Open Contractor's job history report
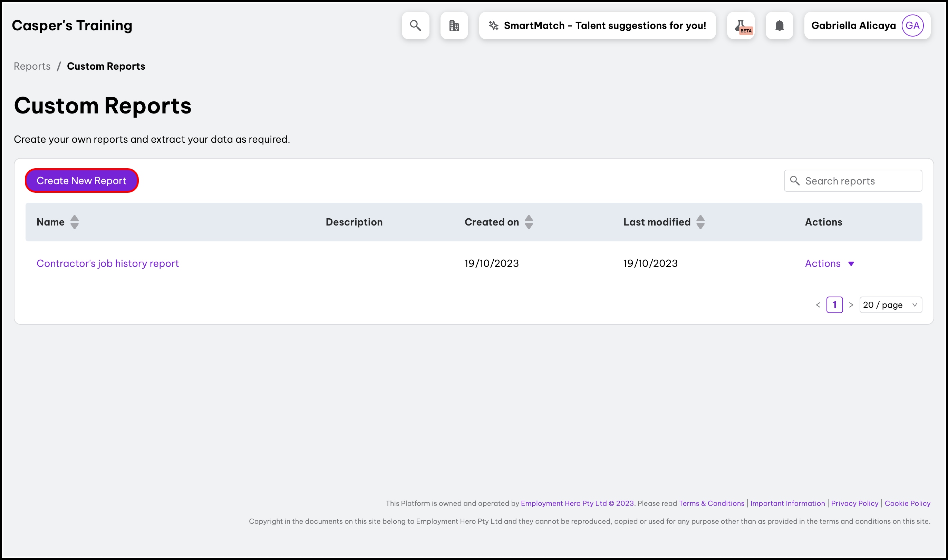The width and height of the screenshot is (948, 560). (108, 263)
